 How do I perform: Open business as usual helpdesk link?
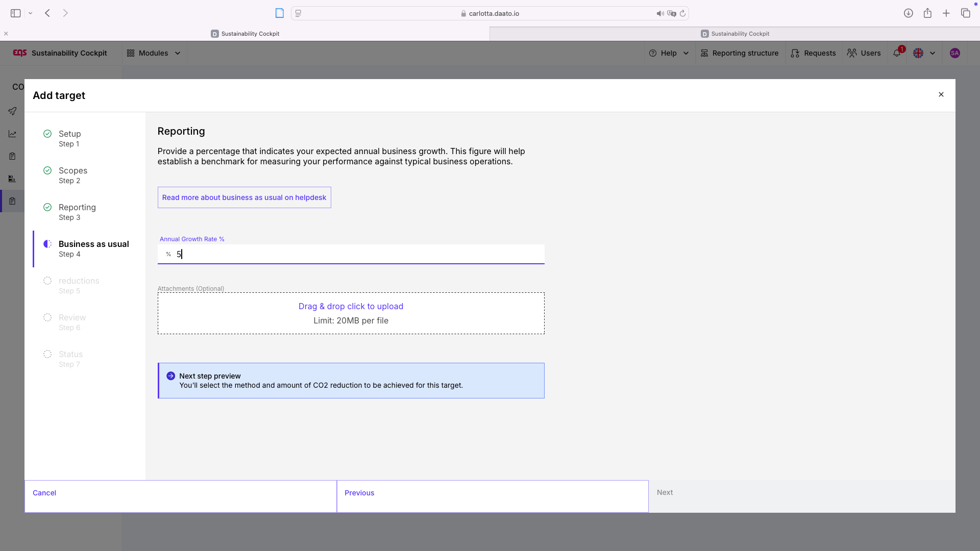[x=244, y=197]
